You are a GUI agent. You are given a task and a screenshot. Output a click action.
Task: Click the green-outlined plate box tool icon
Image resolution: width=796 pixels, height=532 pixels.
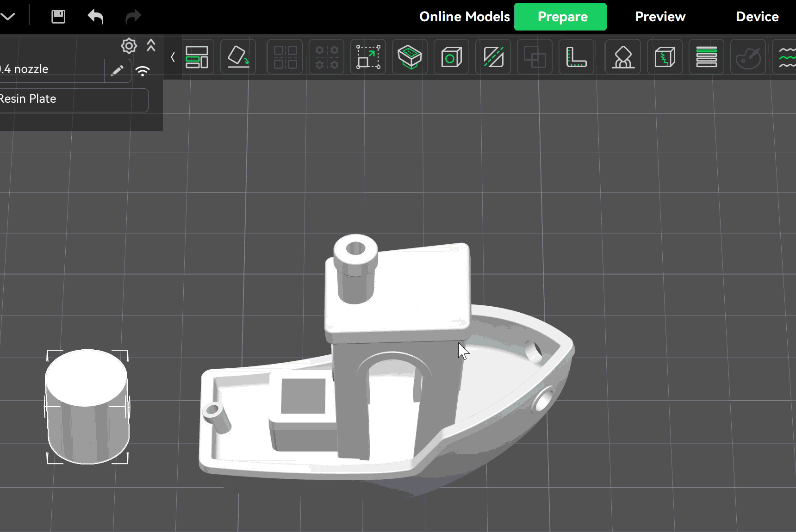pyautogui.click(x=410, y=57)
